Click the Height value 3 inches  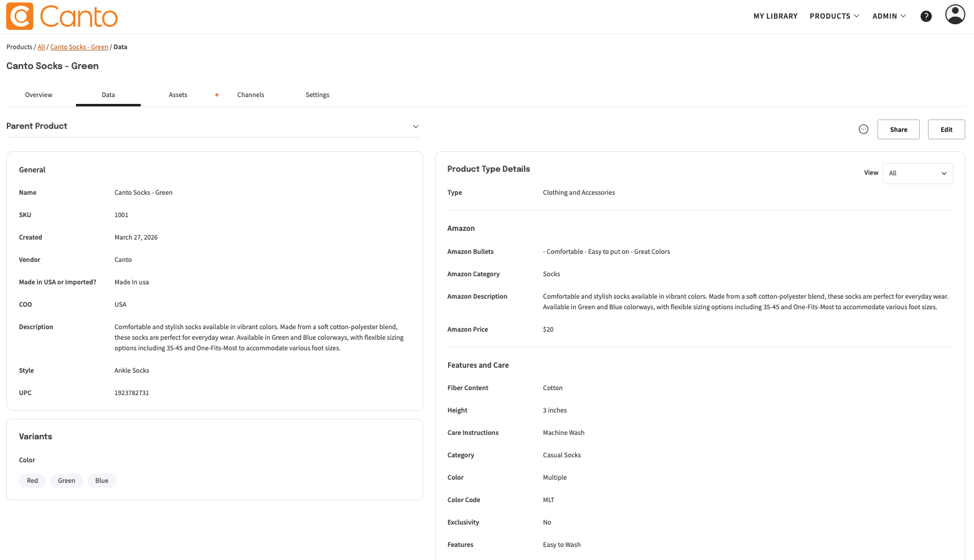click(x=555, y=411)
